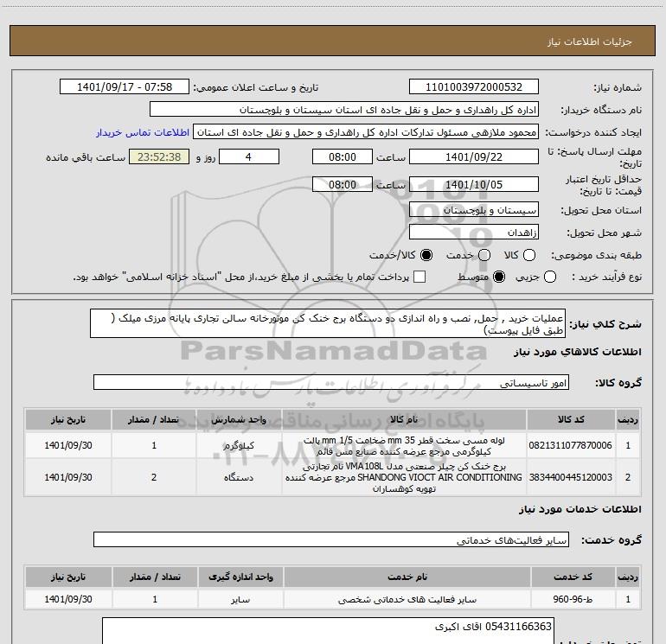Click the request creator name field
Viewport: 666px width, 644px height.
[x=366, y=132]
